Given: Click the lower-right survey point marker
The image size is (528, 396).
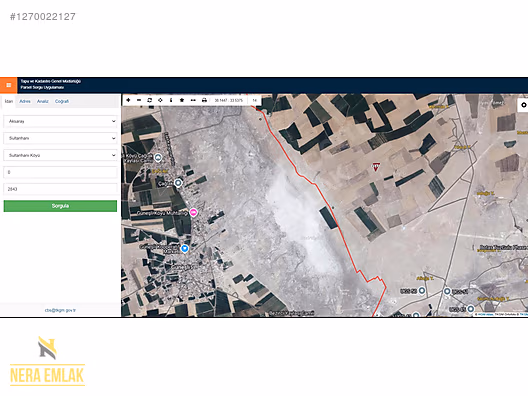Looking at the screenshot, I should coord(471,308).
